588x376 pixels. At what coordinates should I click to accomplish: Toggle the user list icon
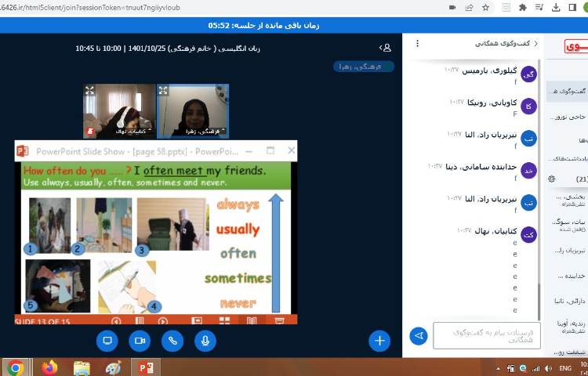385,48
